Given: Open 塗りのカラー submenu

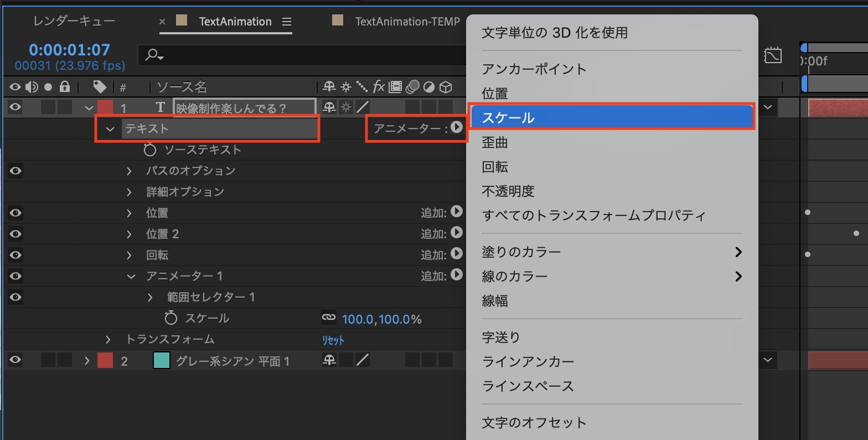Looking at the screenshot, I should [x=612, y=252].
